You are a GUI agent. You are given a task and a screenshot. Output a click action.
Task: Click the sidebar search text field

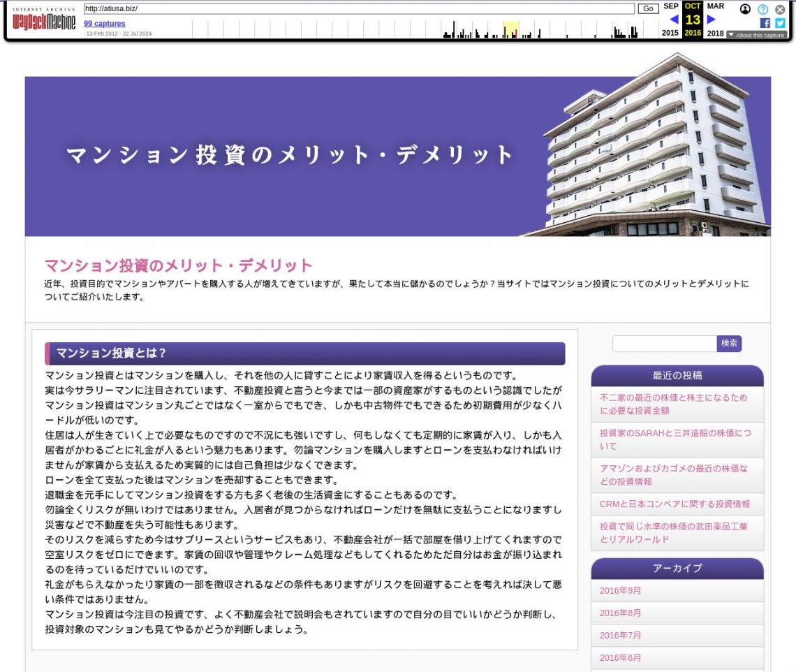(664, 344)
